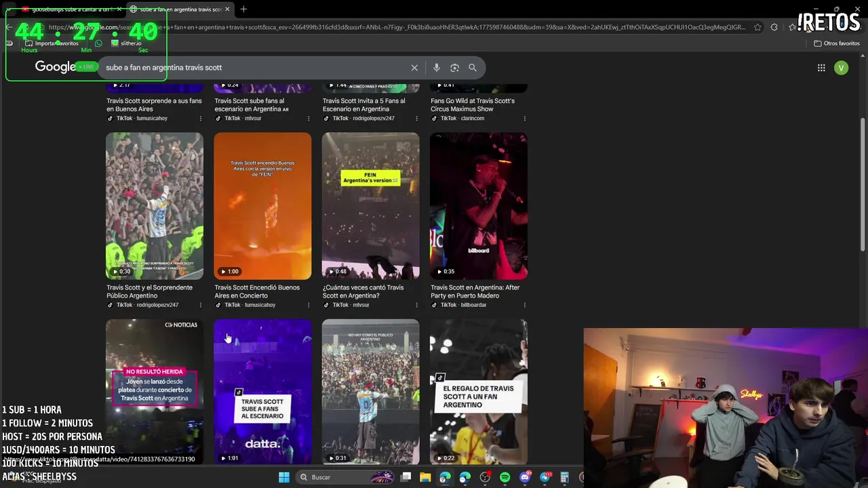Click the magnifier search submit icon
Image resolution: width=868 pixels, height=488 pixels.
pos(473,68)
